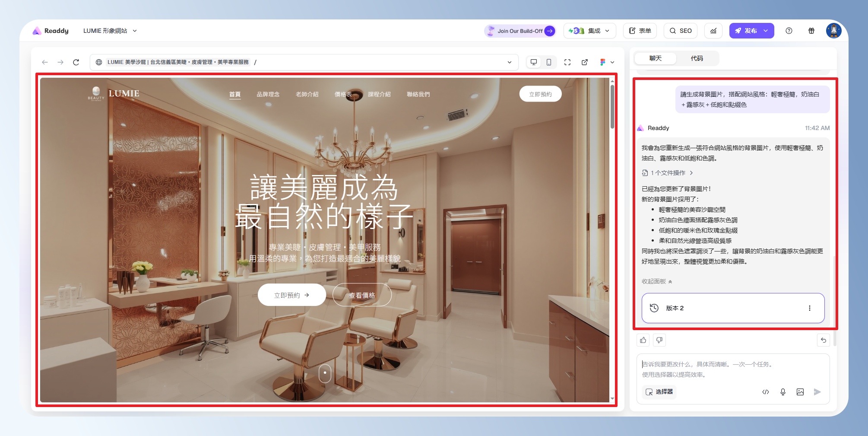Open the analytics chart icon
Image resolution: width=868 pixels, height=436 pixels.
point(713,31)
